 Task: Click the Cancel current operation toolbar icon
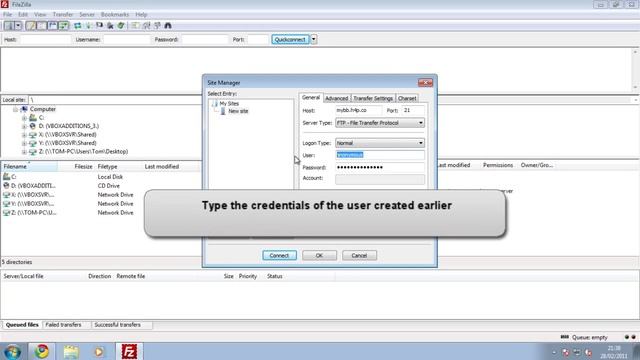100,26
